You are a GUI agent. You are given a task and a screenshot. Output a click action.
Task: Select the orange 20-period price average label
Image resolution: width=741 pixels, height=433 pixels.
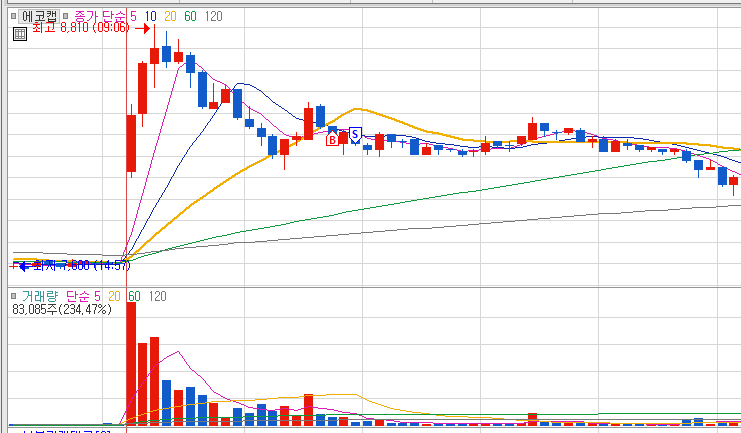click(170, 16)
